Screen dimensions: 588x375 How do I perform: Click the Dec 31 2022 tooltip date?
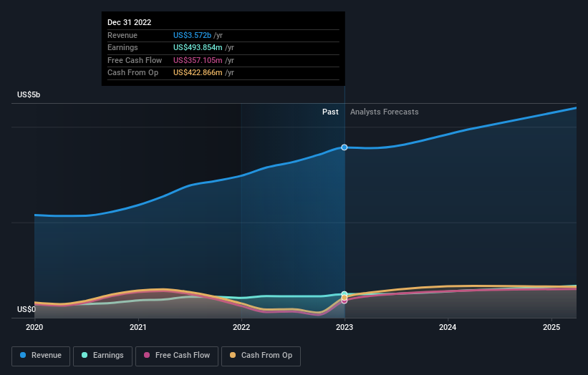click(130, 22)
